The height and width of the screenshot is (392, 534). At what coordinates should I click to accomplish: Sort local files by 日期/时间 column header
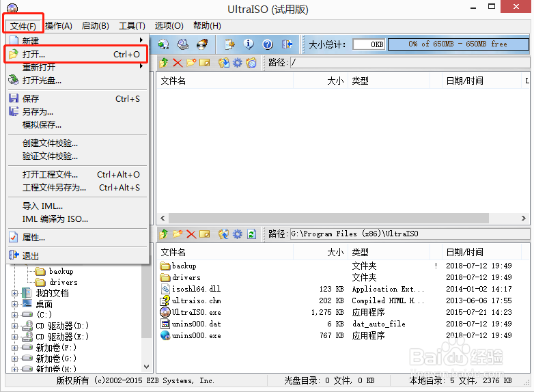481,253
